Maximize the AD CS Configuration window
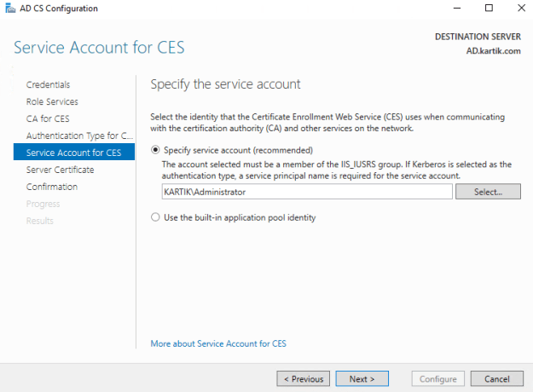This screenshot has width=533, height=392. (489, 9)
